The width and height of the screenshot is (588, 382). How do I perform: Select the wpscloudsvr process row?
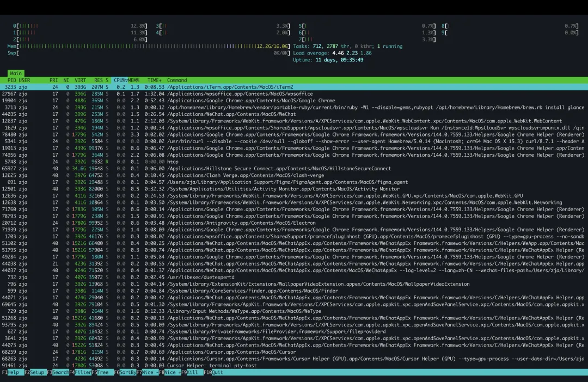(294, 127)
